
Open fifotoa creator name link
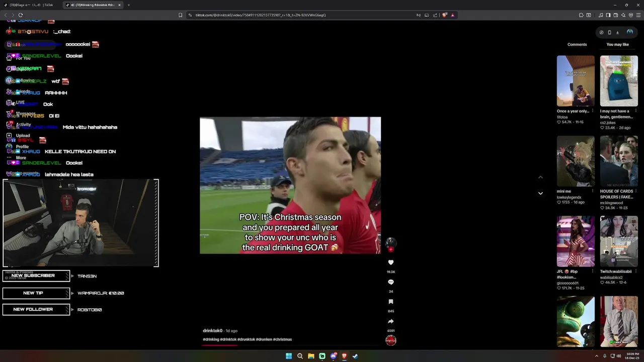pyautogui.click(x=562, y=117)
